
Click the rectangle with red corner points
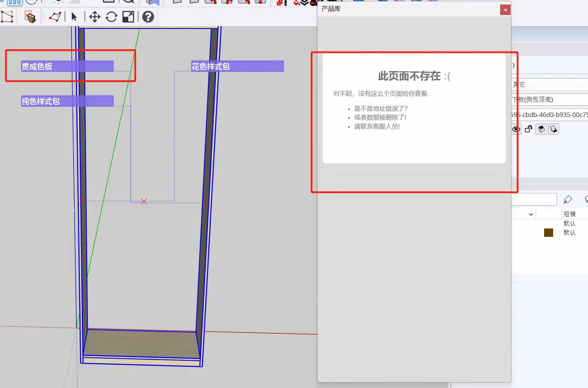coord(7,17)
